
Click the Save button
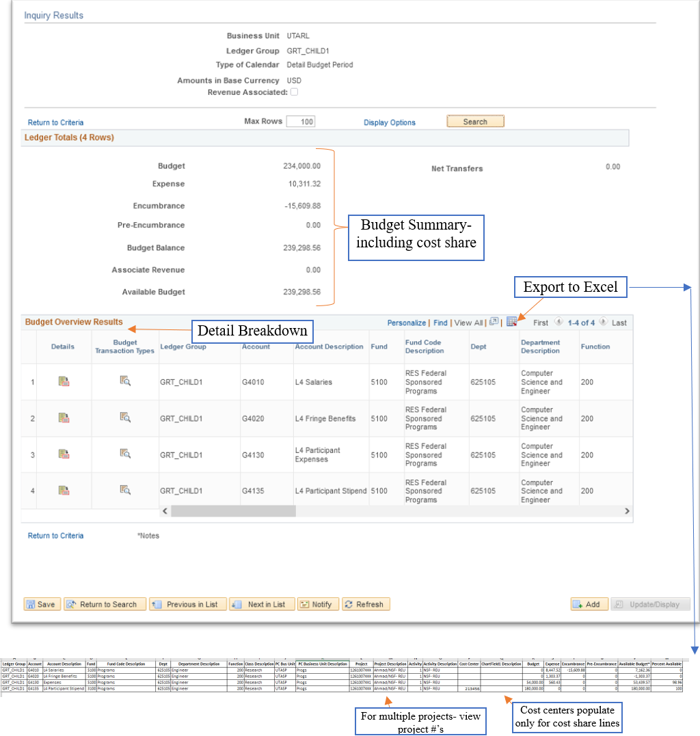[x=42, y=604]
